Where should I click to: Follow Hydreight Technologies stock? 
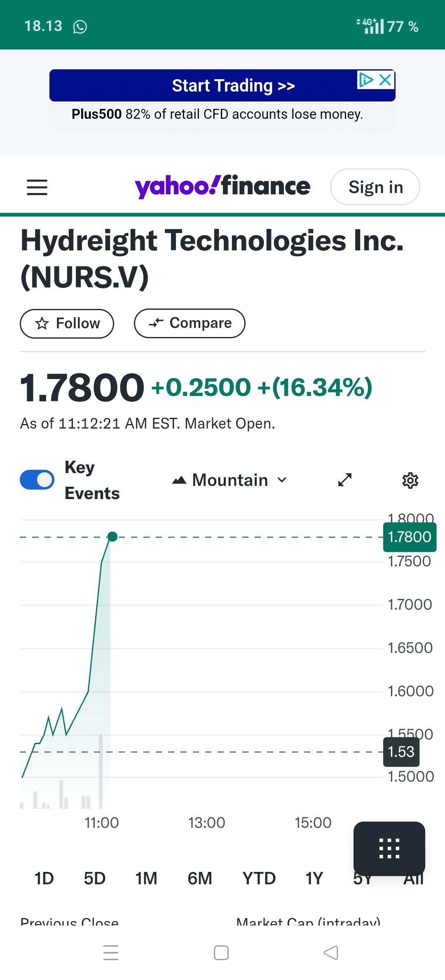pyautogui.click(x=67, y=323)
